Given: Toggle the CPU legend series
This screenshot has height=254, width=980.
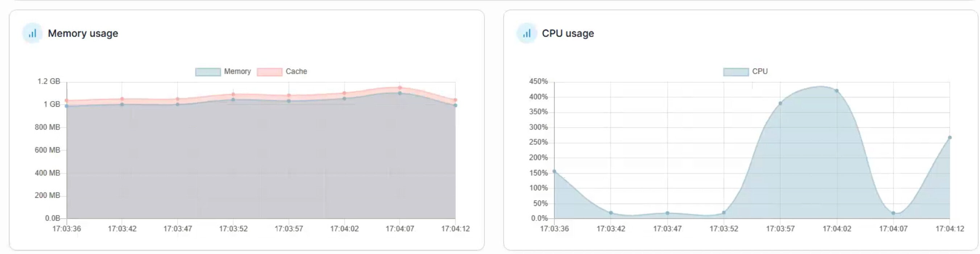Looking at the screenshot, I should [x=745, y=71].
